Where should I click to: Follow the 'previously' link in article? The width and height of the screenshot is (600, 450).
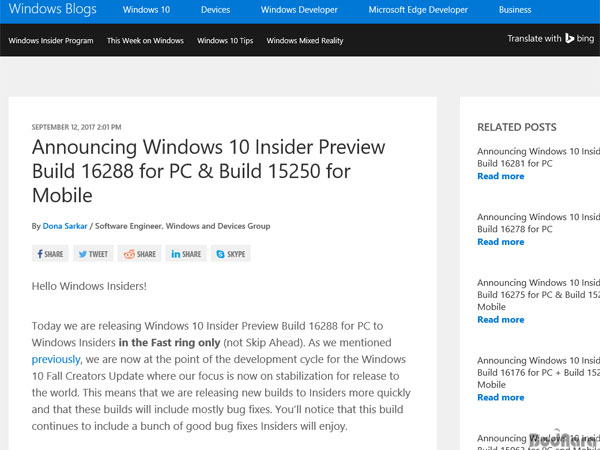[x=56, y=359]
